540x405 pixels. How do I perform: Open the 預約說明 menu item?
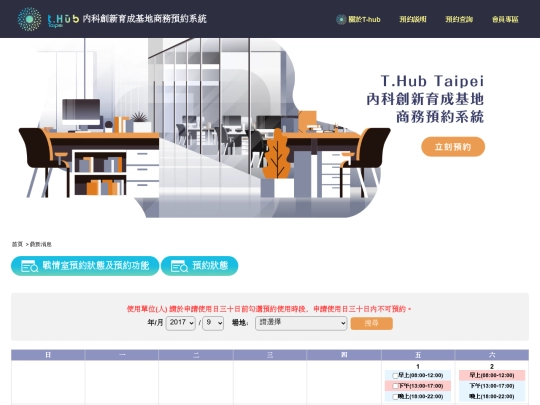pyautogui.click(x=413, y=19)
